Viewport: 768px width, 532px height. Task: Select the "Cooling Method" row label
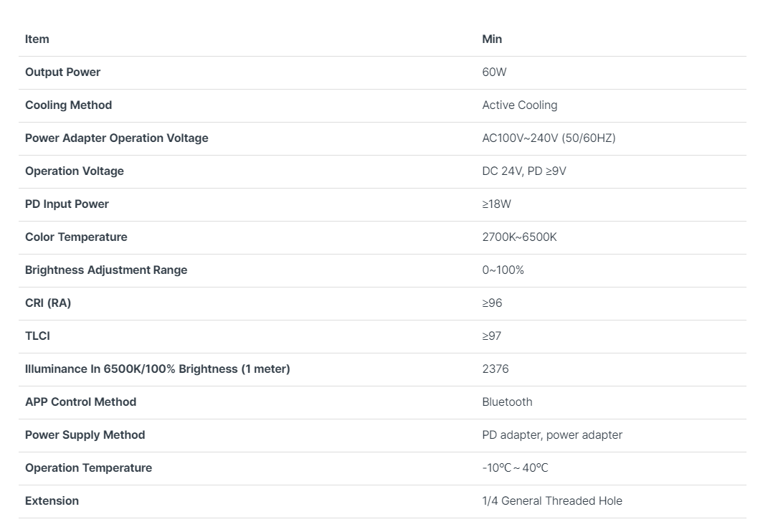pos(68,105)
